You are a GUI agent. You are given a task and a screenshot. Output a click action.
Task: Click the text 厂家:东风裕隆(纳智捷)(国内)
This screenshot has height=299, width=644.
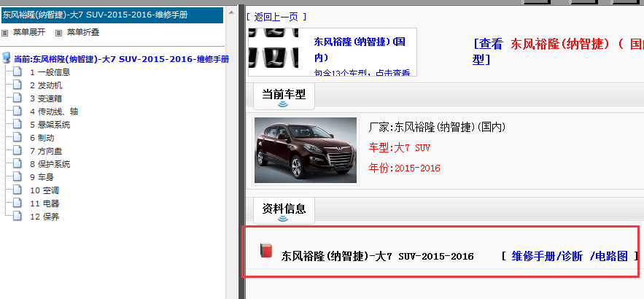(x=437, y=128)
